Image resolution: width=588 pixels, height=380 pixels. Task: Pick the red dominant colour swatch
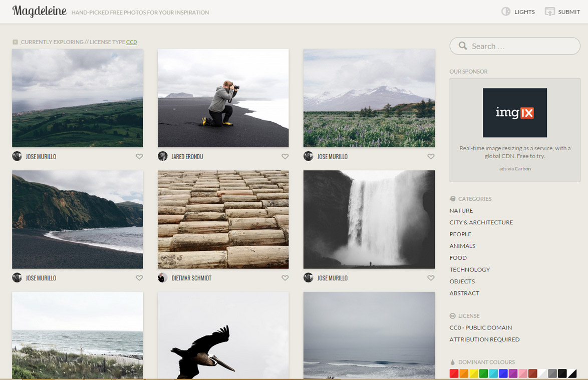point(454,373)
